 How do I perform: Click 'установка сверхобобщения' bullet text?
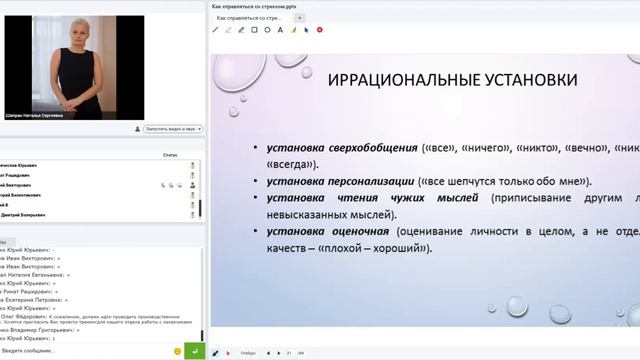click(342, 148)
